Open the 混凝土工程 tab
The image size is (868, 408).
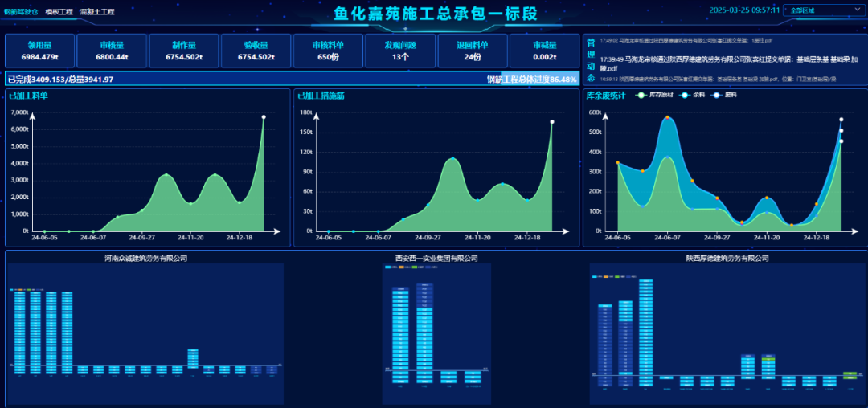[97, 11]
